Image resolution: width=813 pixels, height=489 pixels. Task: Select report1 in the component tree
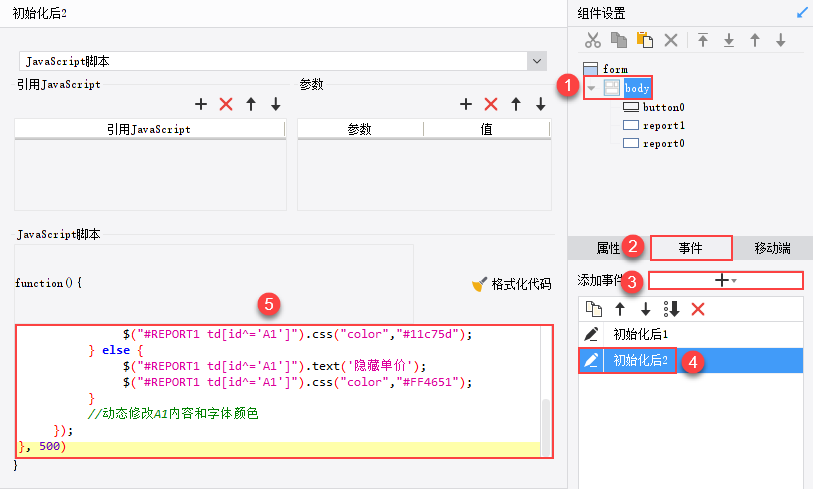point(664,125)
